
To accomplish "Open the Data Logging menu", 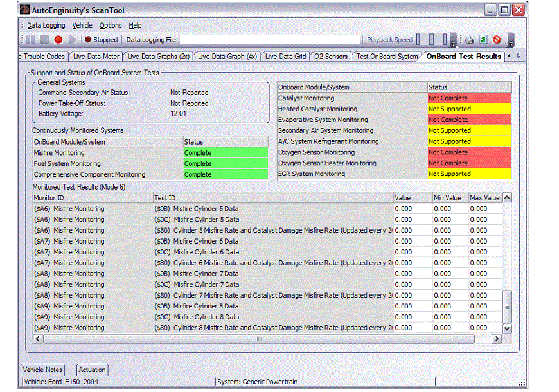I will tap(46, 26).
